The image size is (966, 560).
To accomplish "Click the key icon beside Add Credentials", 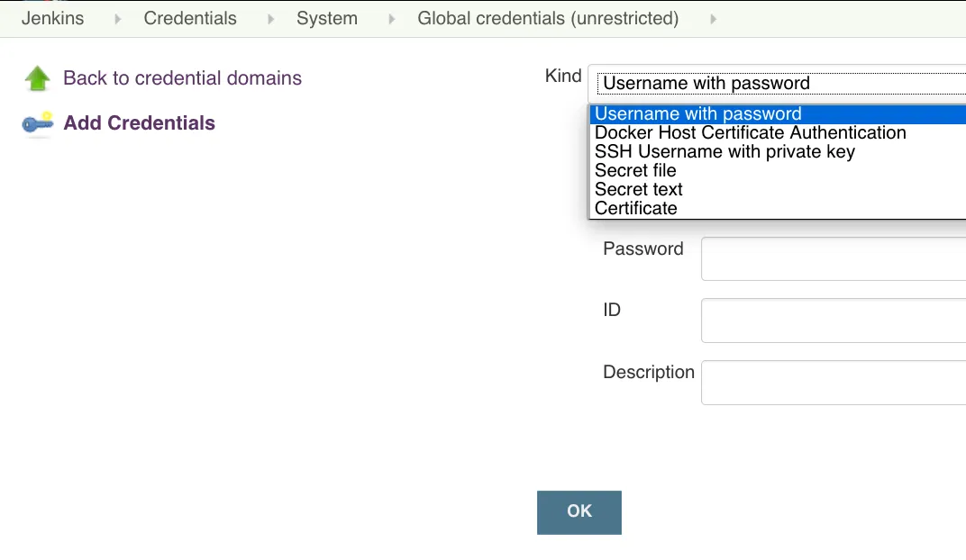I will click(x=38, y=123).
